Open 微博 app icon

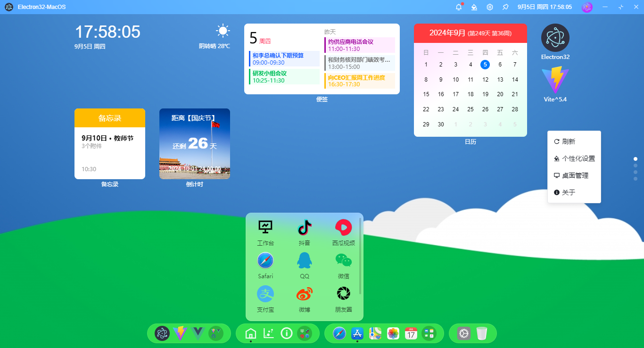304,293
